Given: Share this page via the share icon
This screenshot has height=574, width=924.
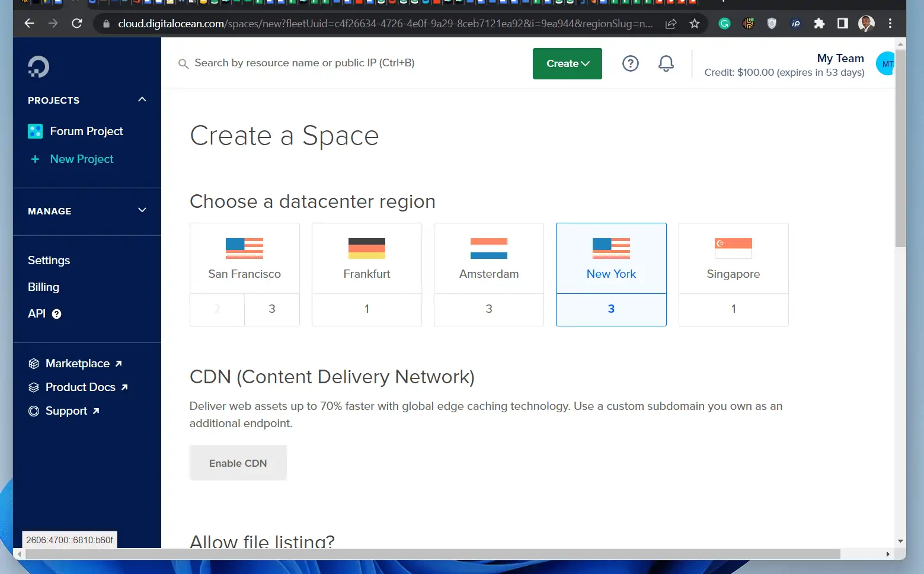Looking at the screenshot, I should pyautogui.click(x=671, y=24).
